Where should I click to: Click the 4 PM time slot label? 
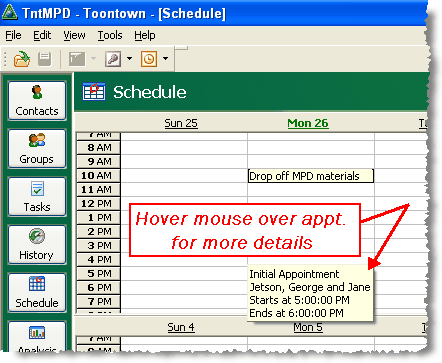98,260
